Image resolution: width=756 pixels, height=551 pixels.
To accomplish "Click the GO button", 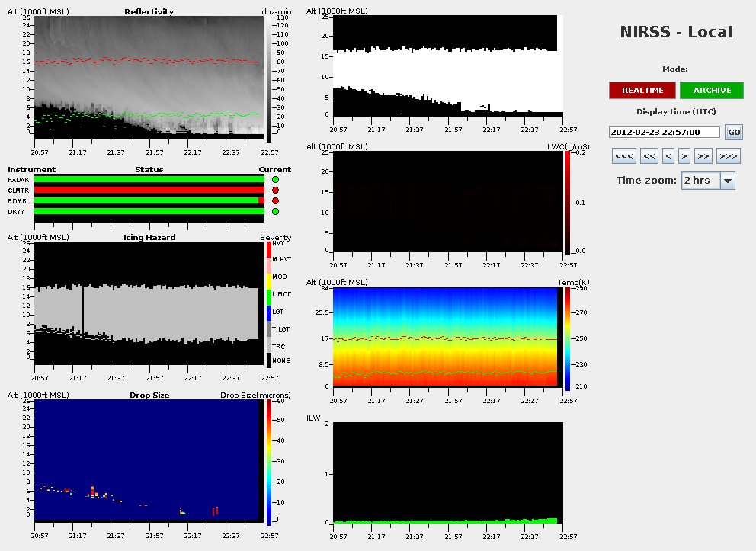I will tap(733, 132).
